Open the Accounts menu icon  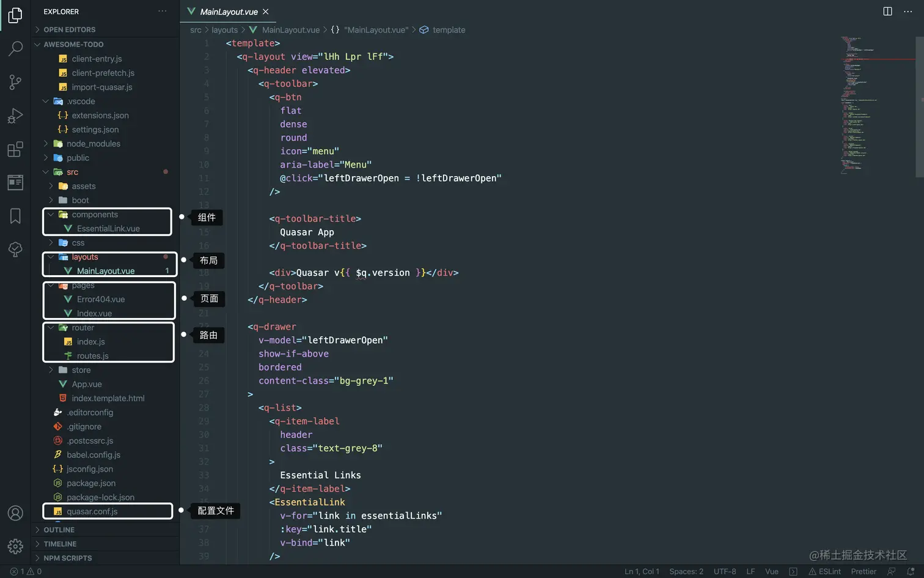(x=15, y=513)
